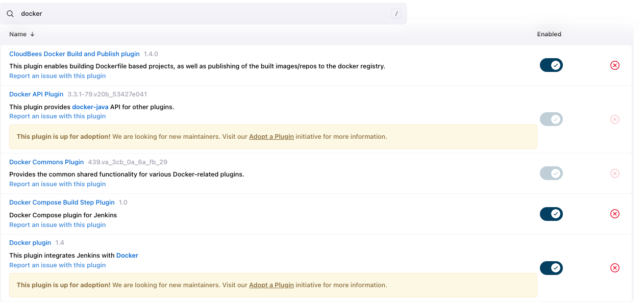Viewport: 644px width, 302px height.
Task: Sort plugins by Name column
Action: click(22, 34)
